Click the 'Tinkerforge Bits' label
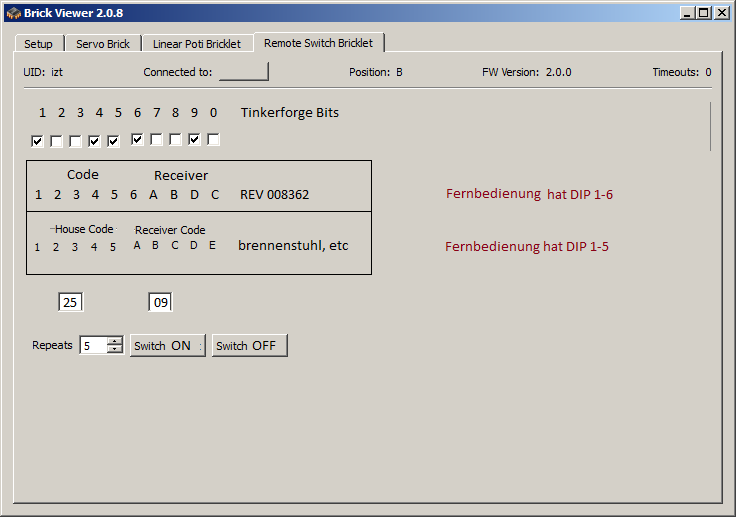The image size is (736, 517). 290,113
